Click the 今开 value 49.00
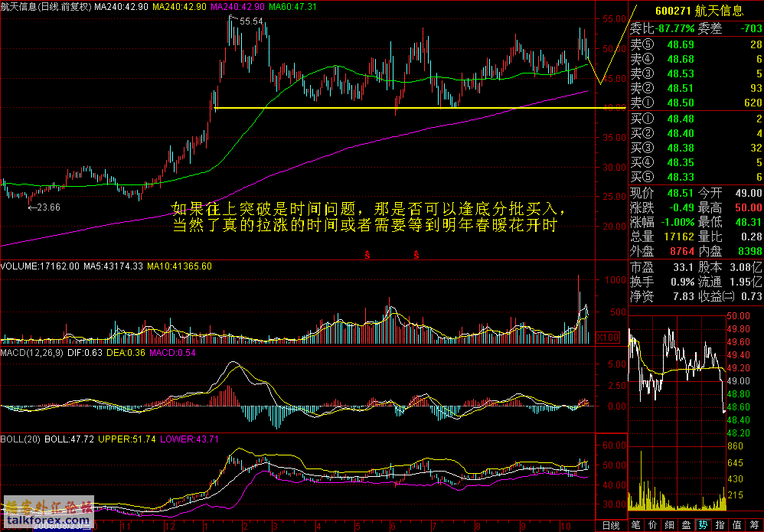 (x=749, y=193)
